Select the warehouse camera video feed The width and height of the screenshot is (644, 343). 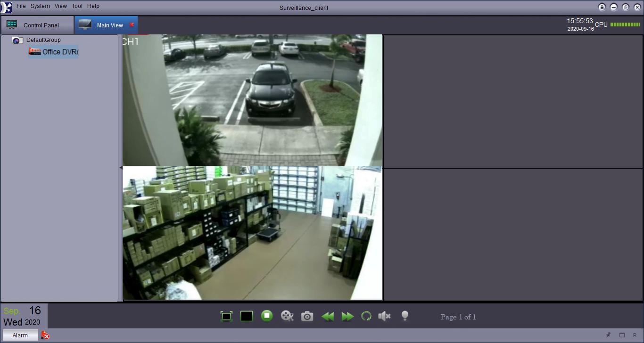pos(252,233)
